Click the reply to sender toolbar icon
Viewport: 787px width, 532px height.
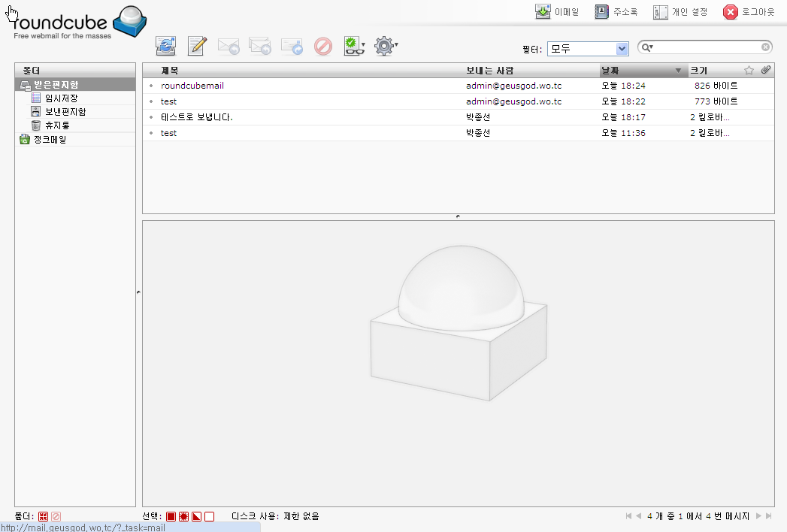(x=229, y=46)
